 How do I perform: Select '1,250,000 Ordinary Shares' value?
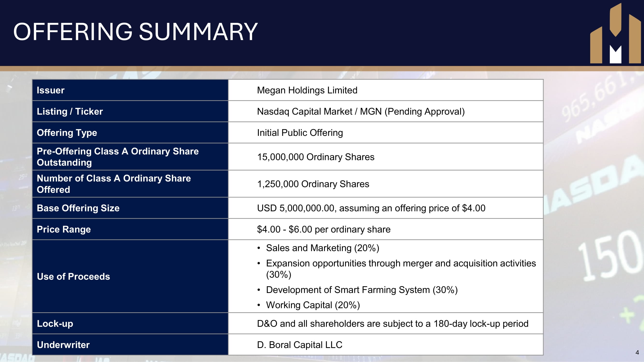pos(313,184)
